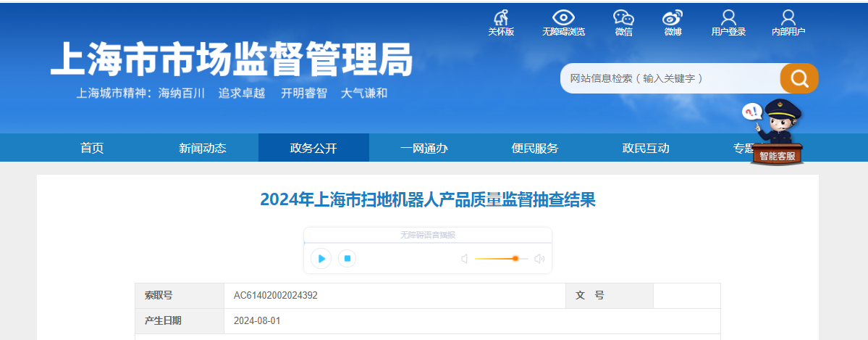Click the 上海市市场监督管理局 site logo title
Screen dimensions: 868x340
coord(232,59)
